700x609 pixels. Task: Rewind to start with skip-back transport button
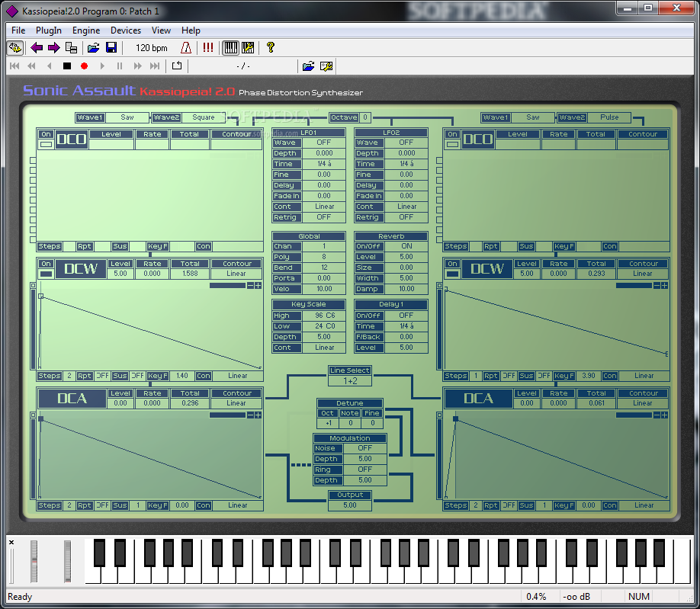[14, 66]
